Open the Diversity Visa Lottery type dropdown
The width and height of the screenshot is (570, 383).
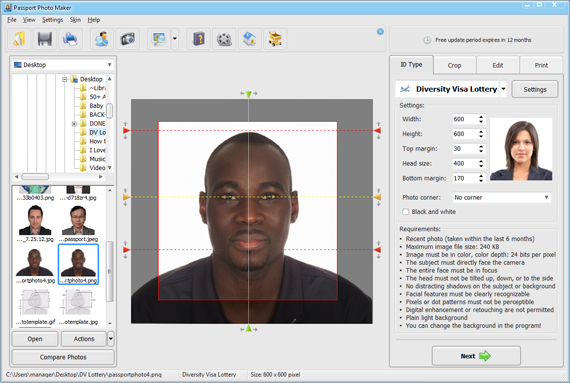503,89
